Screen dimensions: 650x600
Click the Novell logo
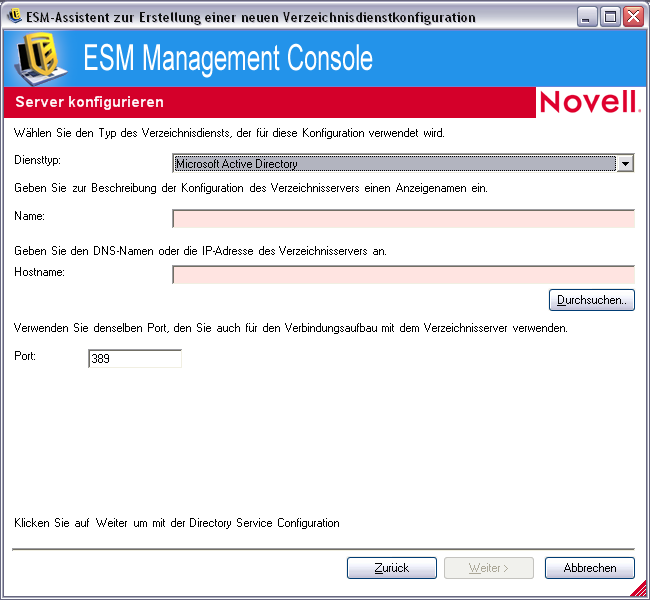coord(590,102)
